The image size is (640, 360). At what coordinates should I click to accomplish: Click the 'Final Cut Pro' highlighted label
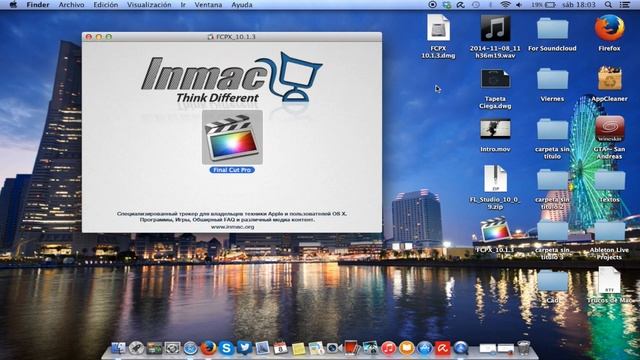click(x=232, y=170)
